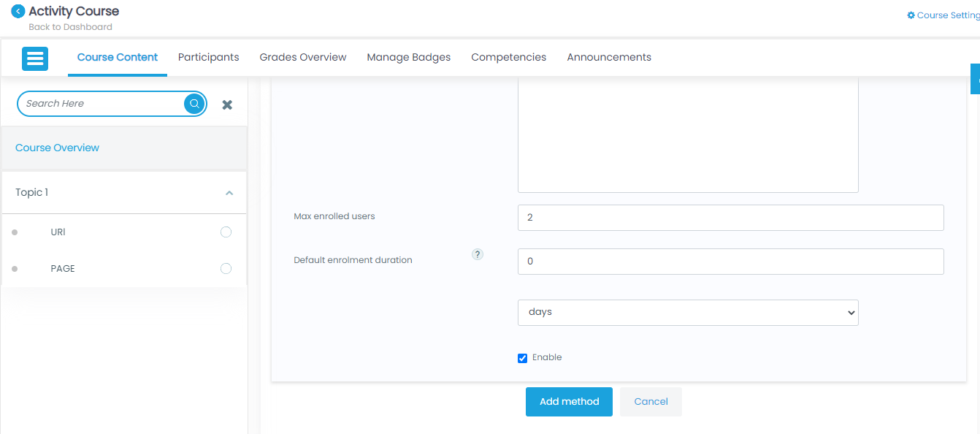
Task: Click the search magnifier icon
Action: click(x=194, y=104)
